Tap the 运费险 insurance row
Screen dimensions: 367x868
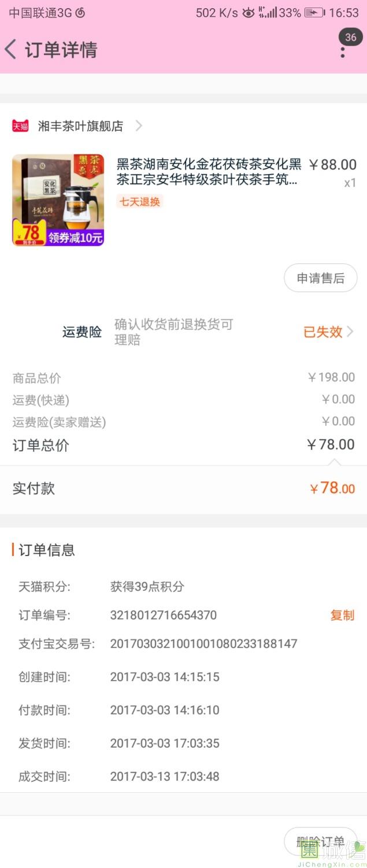click(x=183, y=332)
